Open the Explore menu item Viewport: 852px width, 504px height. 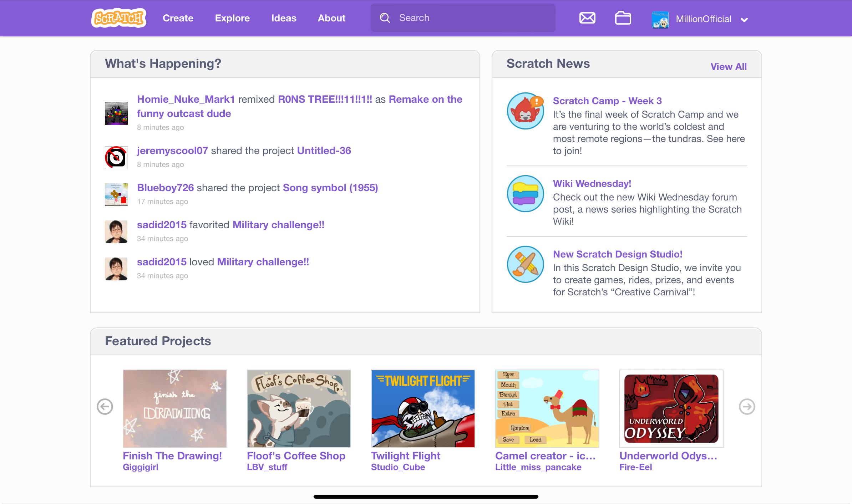click(232, 18)
